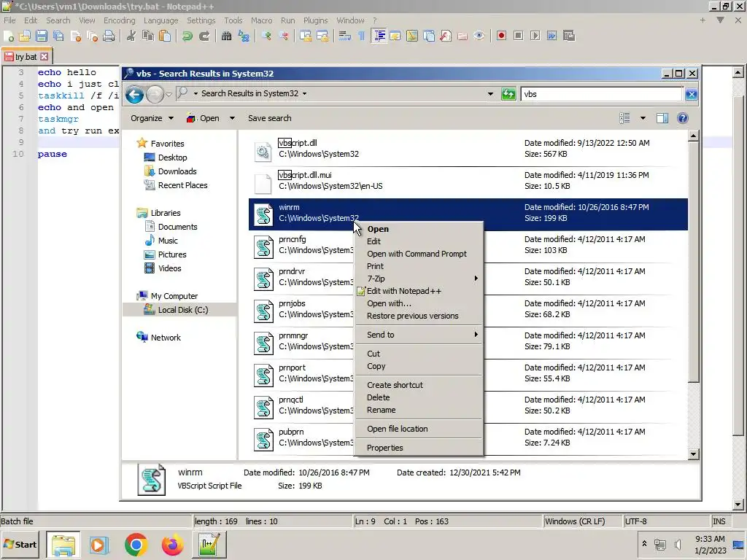The image size is (747, 560).
Task: Click Undo green arrow in Notepad++
Action: point(187,36)
